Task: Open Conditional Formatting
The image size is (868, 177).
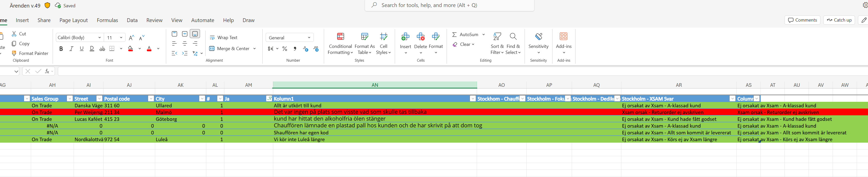Action: click(x=340, y=43)
